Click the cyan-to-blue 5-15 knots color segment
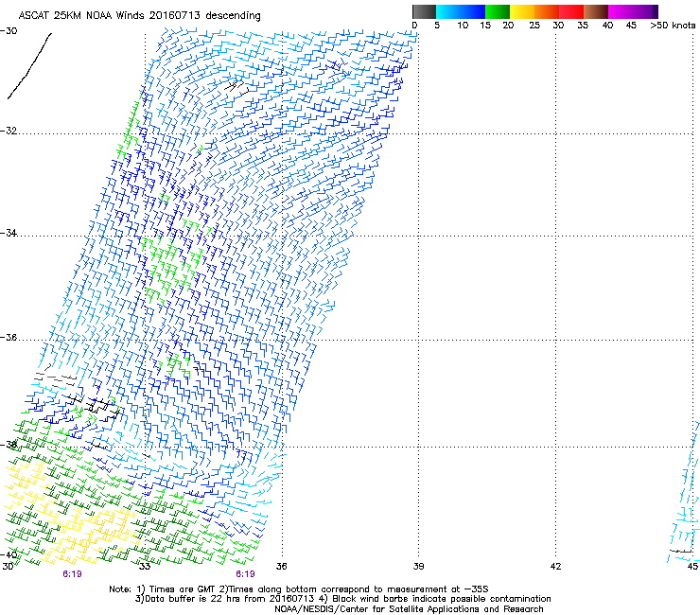The image size is (700, 615). click(461, 11)
